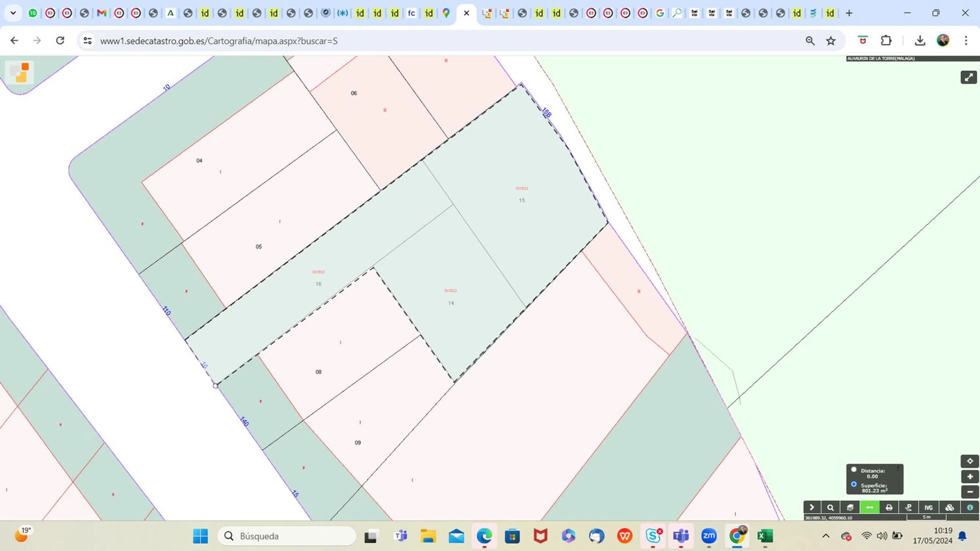
Task: Close the measurement results panel
Action: [898, 468]
